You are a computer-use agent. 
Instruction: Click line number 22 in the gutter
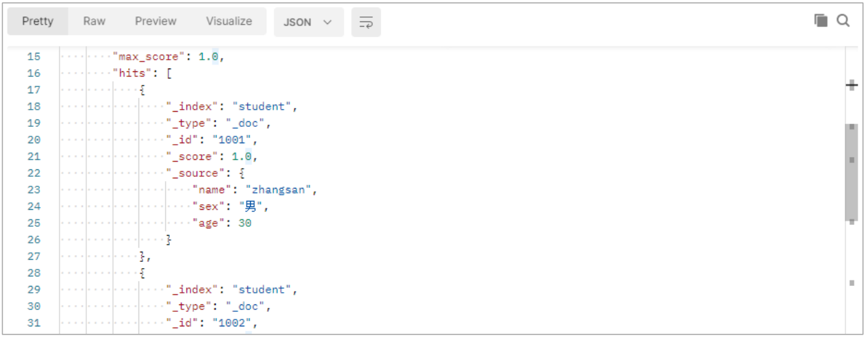34,173
